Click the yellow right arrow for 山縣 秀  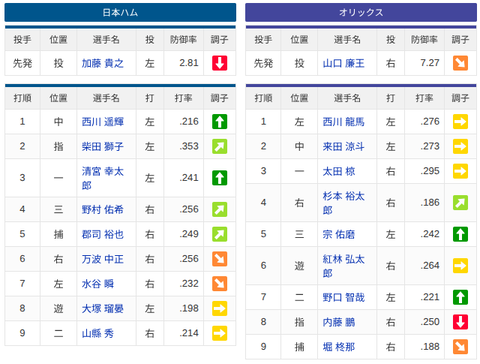pyautogui.click(x=220, y=333)
